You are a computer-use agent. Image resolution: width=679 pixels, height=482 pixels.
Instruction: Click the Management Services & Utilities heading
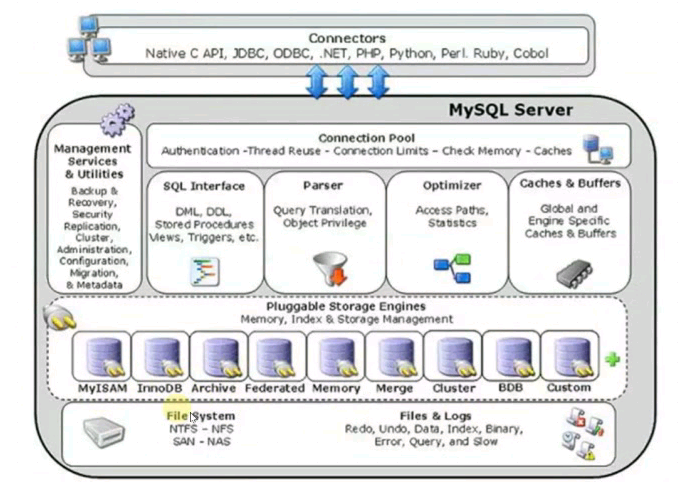click(93, 161)
